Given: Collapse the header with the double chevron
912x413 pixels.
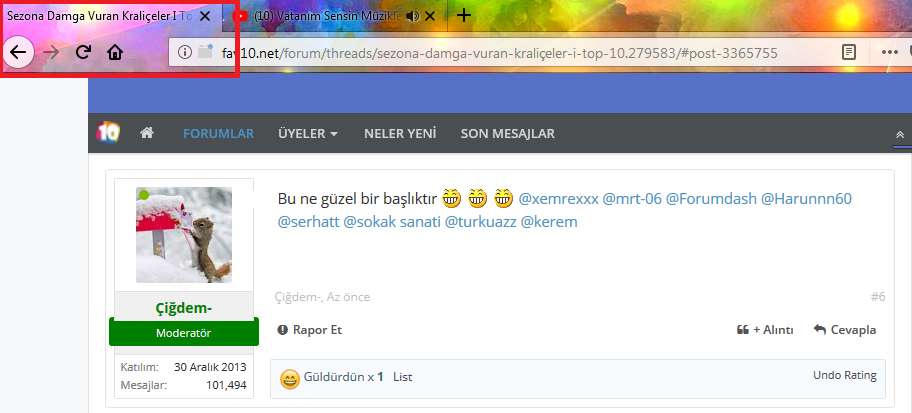Looking at the screenshot, I should point(899,134).
